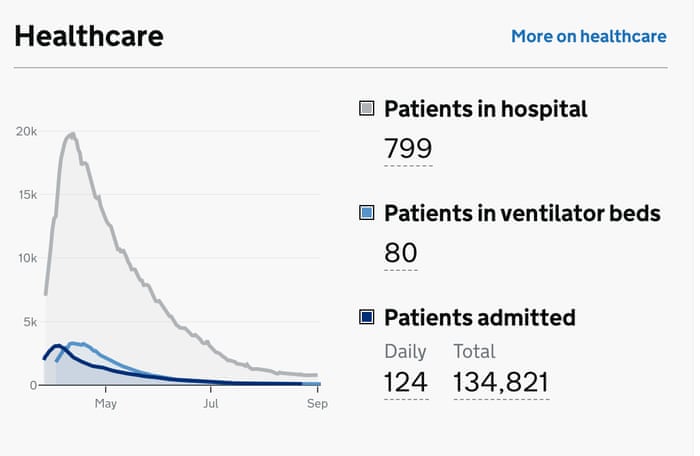Select the 799 patients in hospital figure
This screenshot has height=456, width=700.
[408, 149]
